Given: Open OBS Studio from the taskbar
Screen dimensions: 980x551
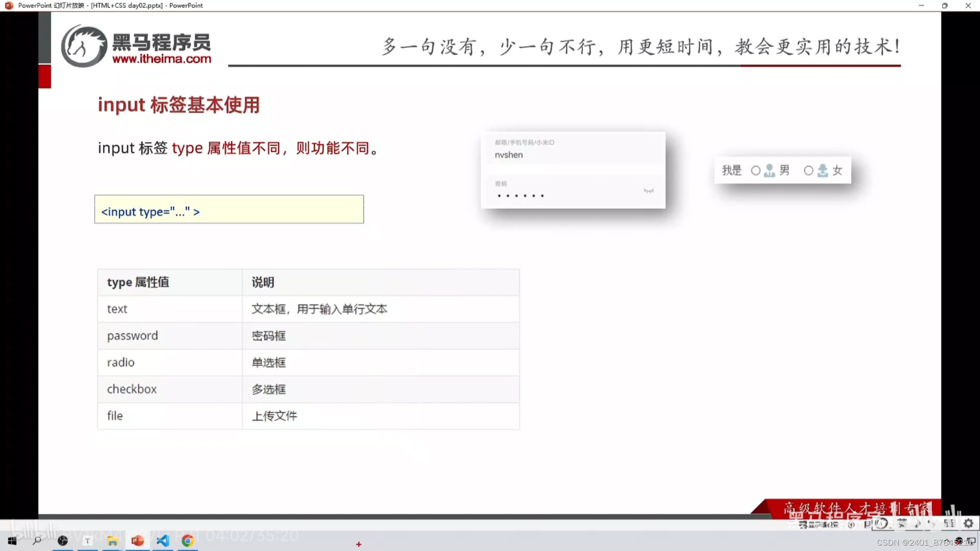Looking at the screenshot, I should click(x=62, y=541).
